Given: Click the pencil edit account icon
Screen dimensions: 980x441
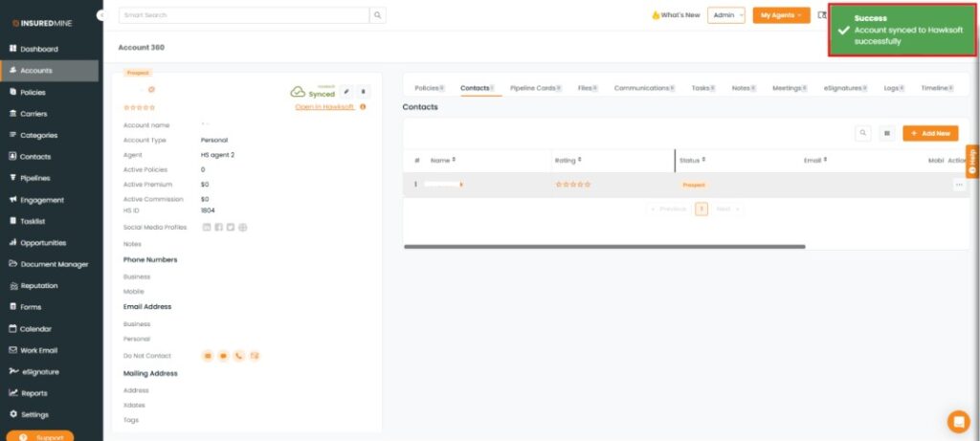Looking at the screenshot, I should click(346, 92).
